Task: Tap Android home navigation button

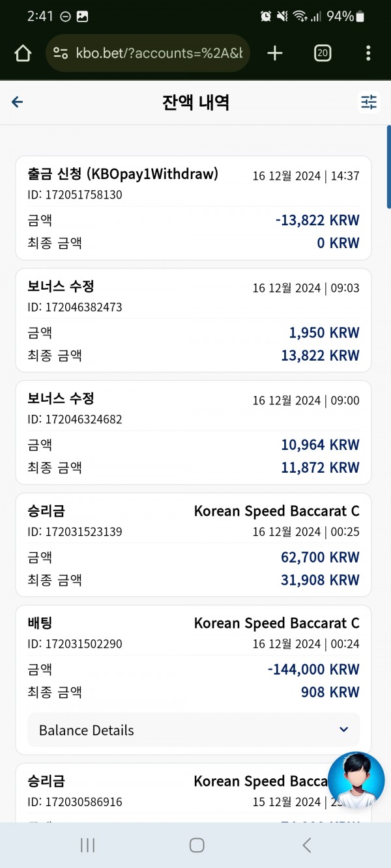Action: coord(197,845)
